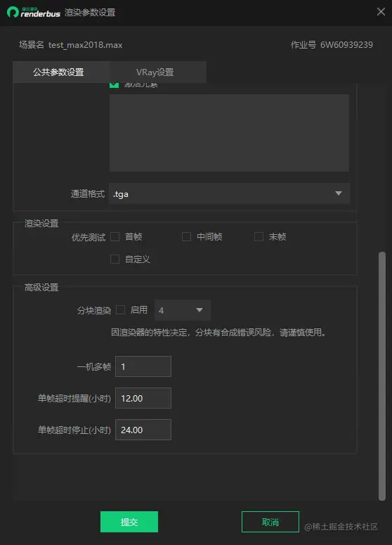
Task: Open the 通道格式 .tga dropdown
Action: [x=229, y=193]
